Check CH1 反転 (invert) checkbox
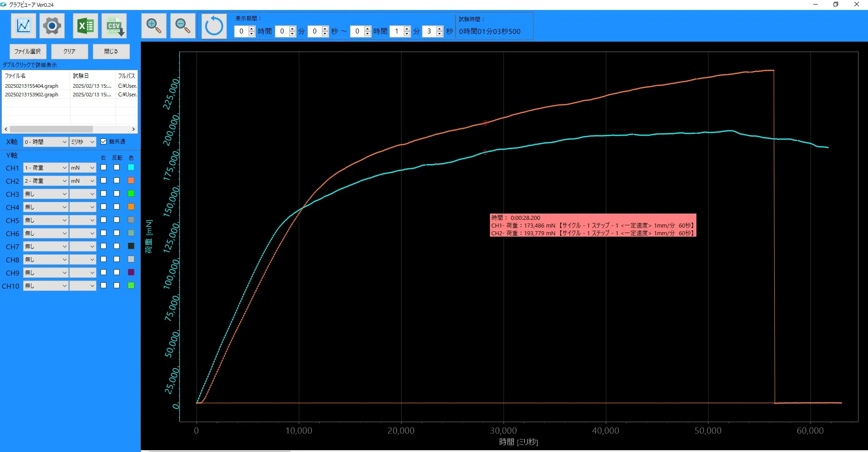Viewport: 868px width, 452px height. (x=117, y=167)
